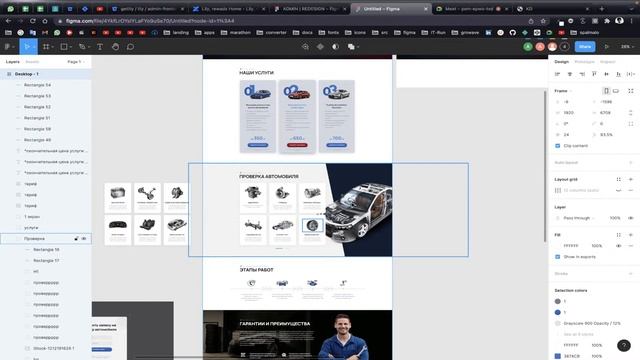Open Boolean operations dropdown arrow

(x=358, y=47)
